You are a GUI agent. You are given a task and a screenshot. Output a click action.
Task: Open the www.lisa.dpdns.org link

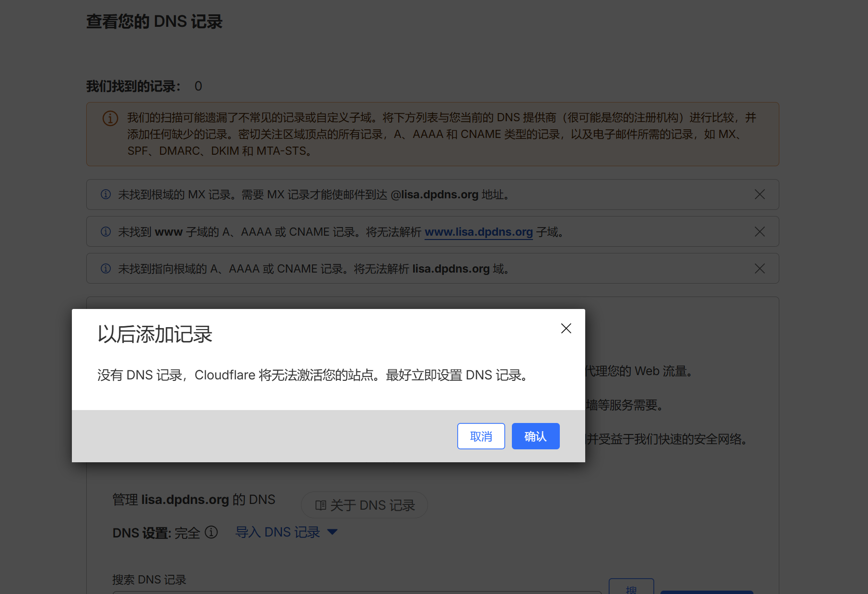pyautogui.click(x=478, y=232)
